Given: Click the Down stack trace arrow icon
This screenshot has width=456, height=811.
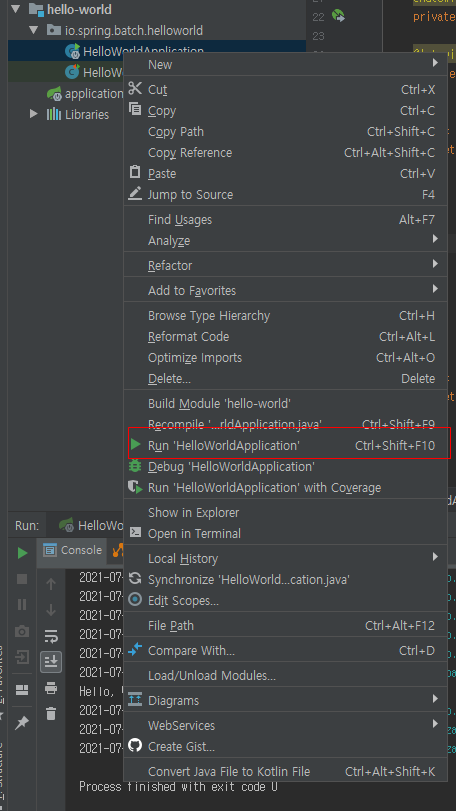Looking at the screenshot, I should 51,610.
